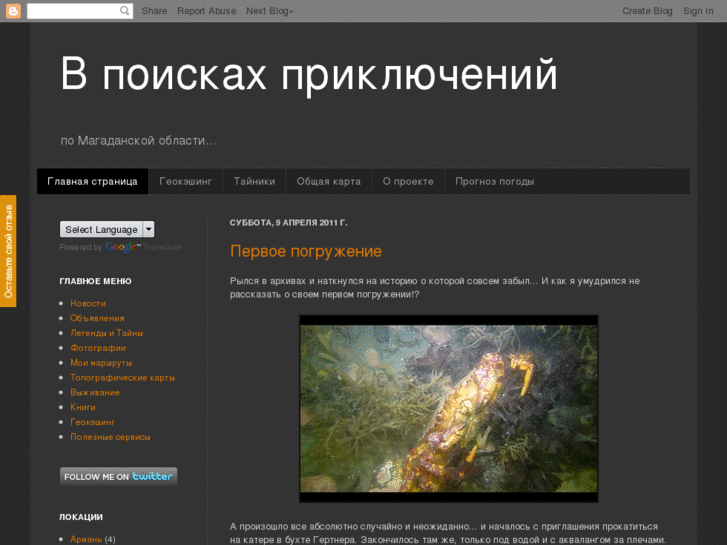The height and width of the screenshot is (545, 727).
Task: Switch to Общая карта tab
Action: pos(328,181)
